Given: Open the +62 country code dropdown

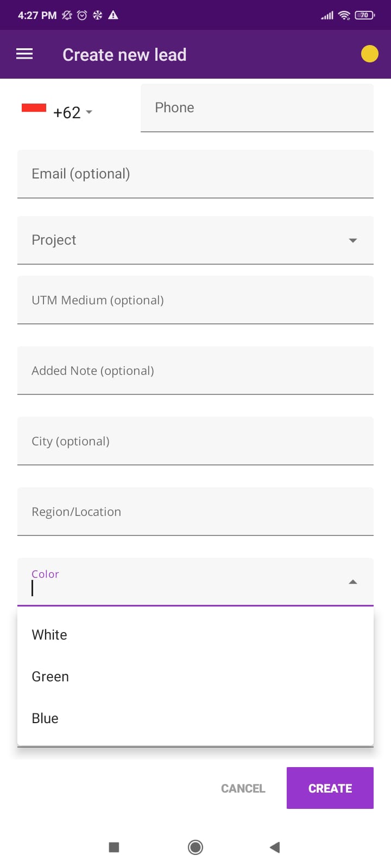Looking at the screenshot, I should (x=73, y=112).
